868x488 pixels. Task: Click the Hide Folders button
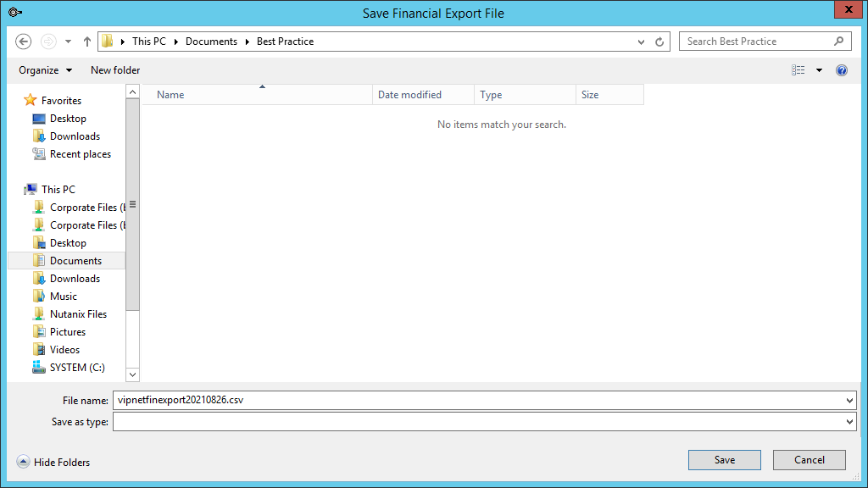(x=53, y=462)
